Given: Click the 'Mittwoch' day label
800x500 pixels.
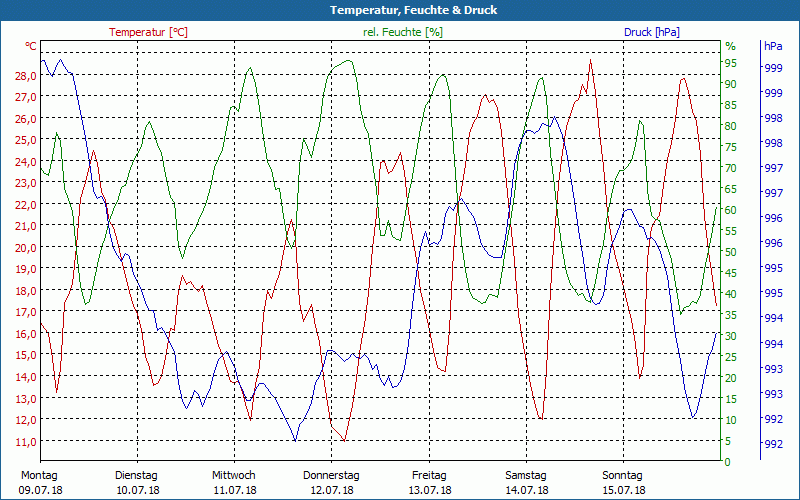Looking at the screenshot, I should tap(234, 476).
